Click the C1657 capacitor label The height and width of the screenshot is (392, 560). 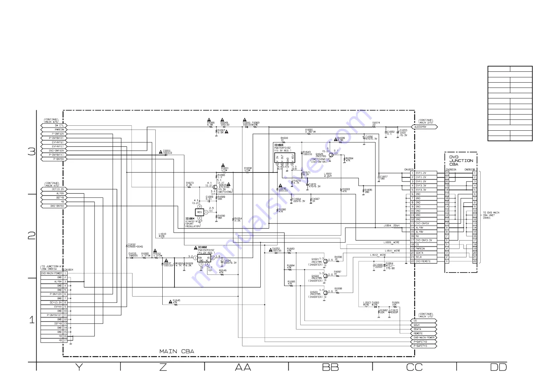[384, 177]
